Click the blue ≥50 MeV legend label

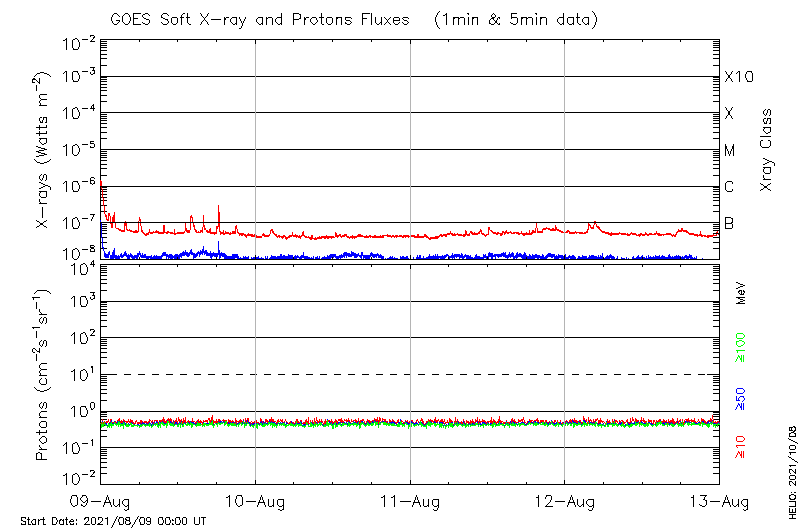pyautogui.click(x=741, y=400)
